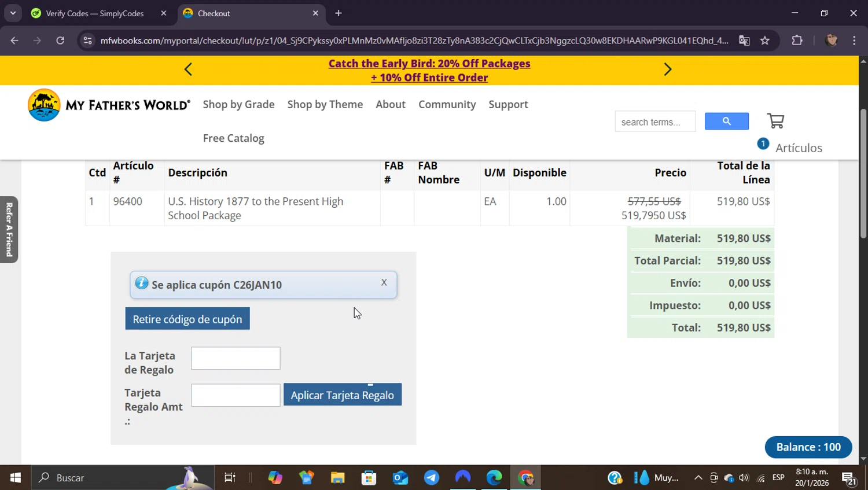Screen dimensions: 868x490
Task: Open browser extensions puzzle icon
Action: 797,40
